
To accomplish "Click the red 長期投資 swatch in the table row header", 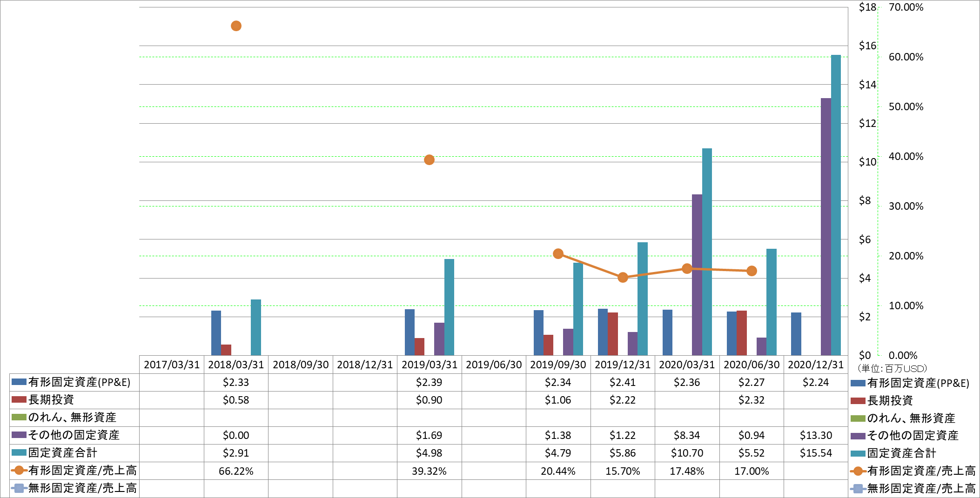I will click(19, 399).
